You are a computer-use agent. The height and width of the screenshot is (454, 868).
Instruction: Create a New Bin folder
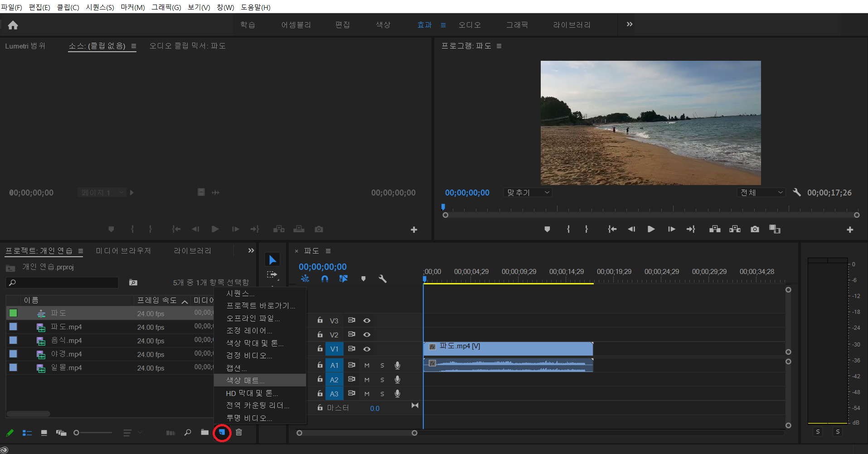tap(205, 432)
